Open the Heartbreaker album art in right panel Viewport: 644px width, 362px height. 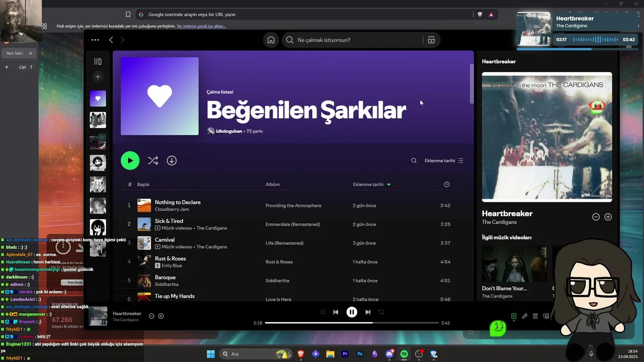click(547, 137)
